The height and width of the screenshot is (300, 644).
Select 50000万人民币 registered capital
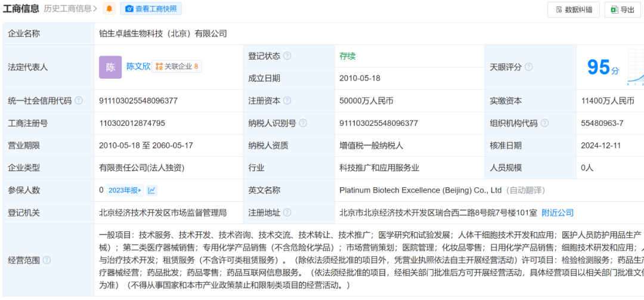tap(366, 101)
